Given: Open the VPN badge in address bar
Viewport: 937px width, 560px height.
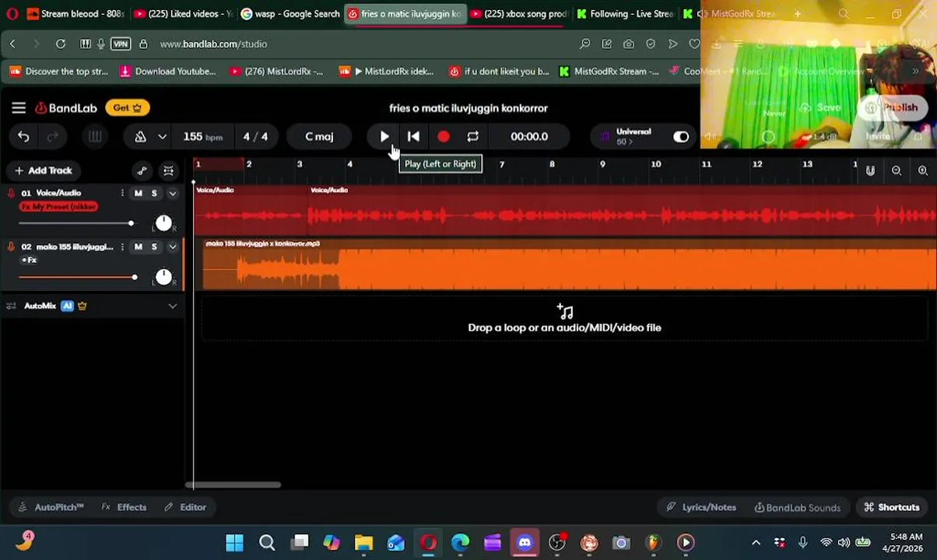Looking at the screenshot, I should pos(121,44).
